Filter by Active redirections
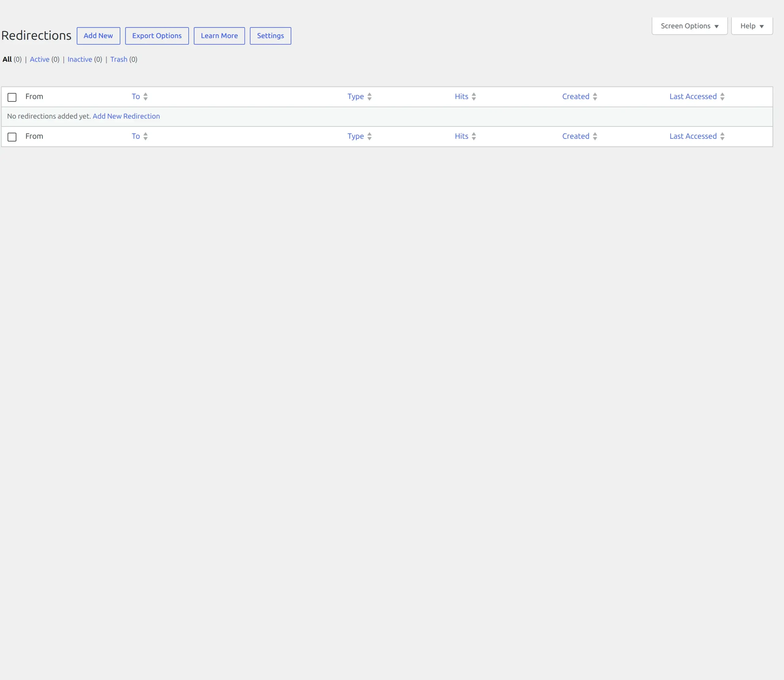This screenshot has width=784, height=680. click(40, 59)
